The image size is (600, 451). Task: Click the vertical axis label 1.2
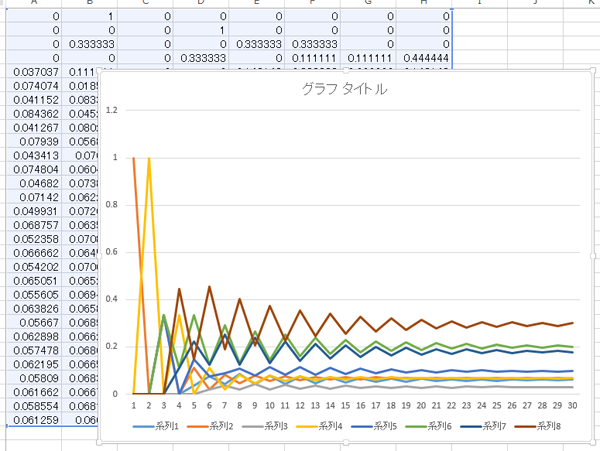[111, 110]
